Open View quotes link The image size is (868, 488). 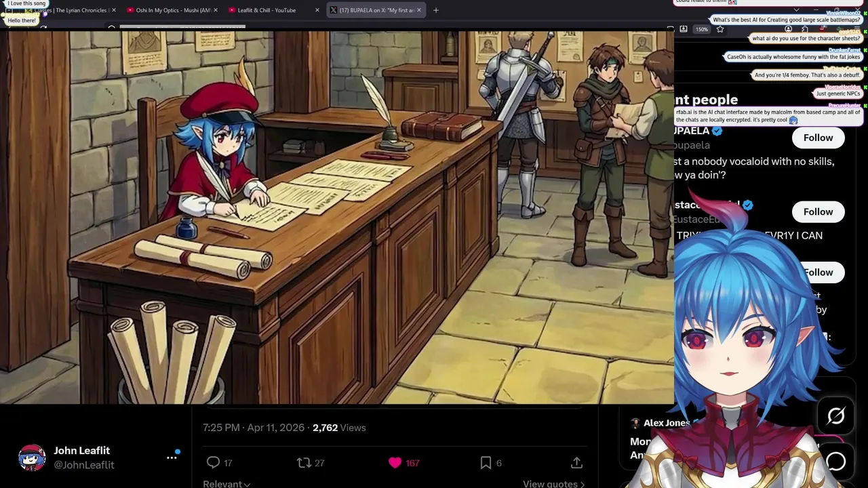(553, 483)
